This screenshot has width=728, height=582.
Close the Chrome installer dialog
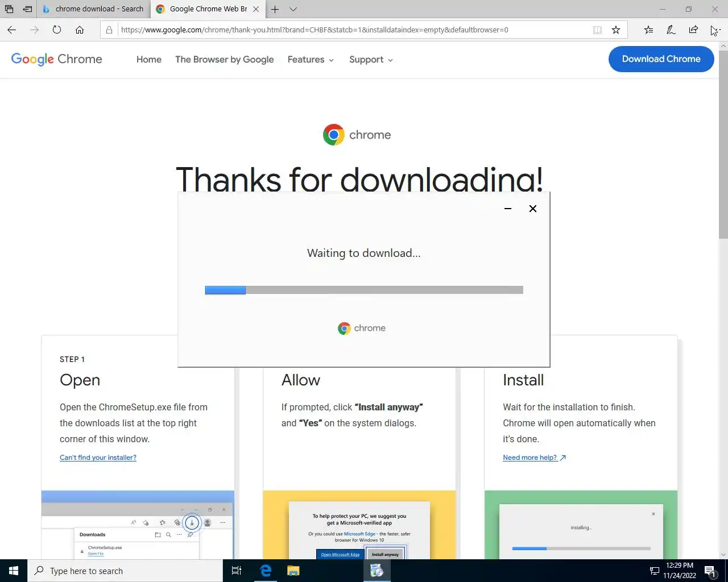(x=533, y=209)
